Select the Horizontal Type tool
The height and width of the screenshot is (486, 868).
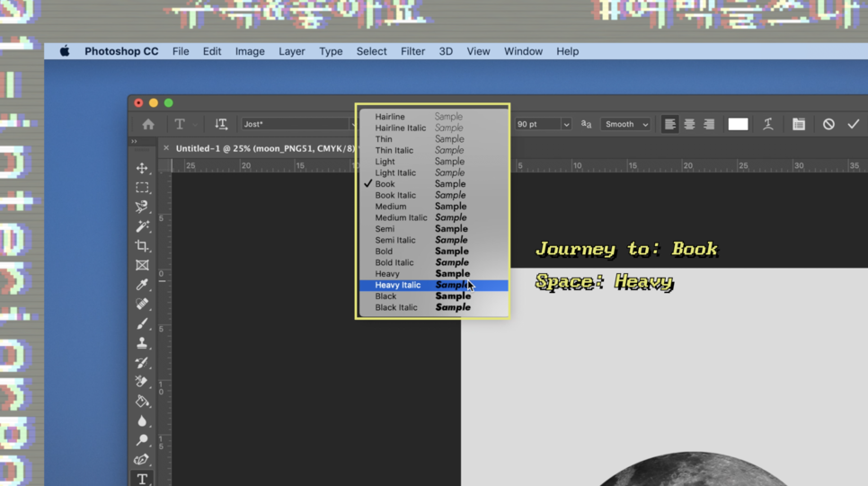click(x=142, y=479)
